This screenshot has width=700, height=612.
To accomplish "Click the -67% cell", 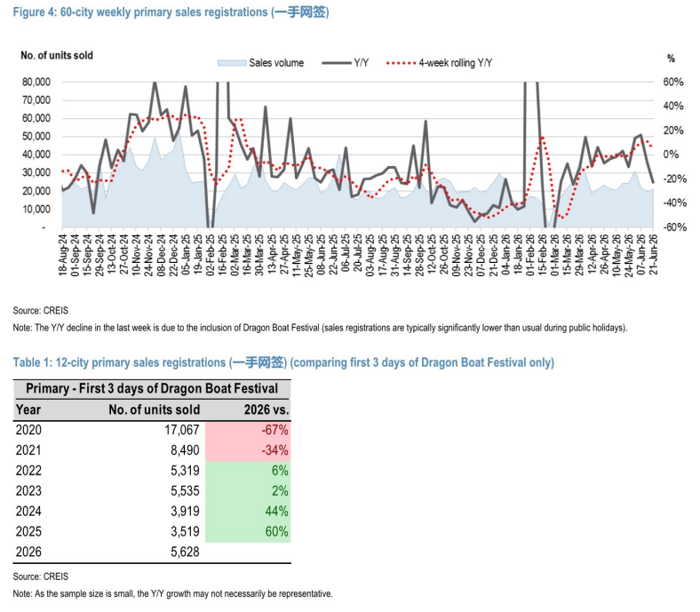I will (x=274, y=430).
